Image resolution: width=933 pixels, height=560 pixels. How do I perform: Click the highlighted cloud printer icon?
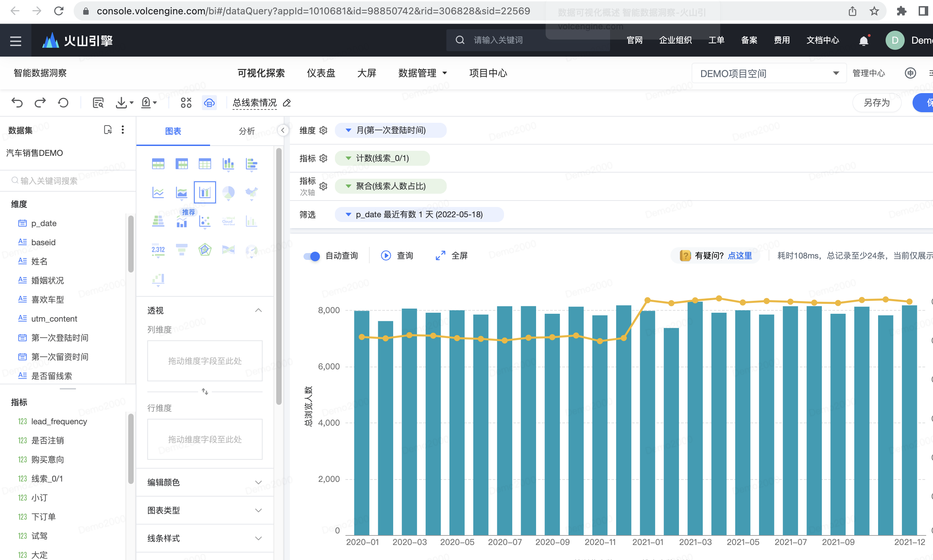(x=209, y=103)
